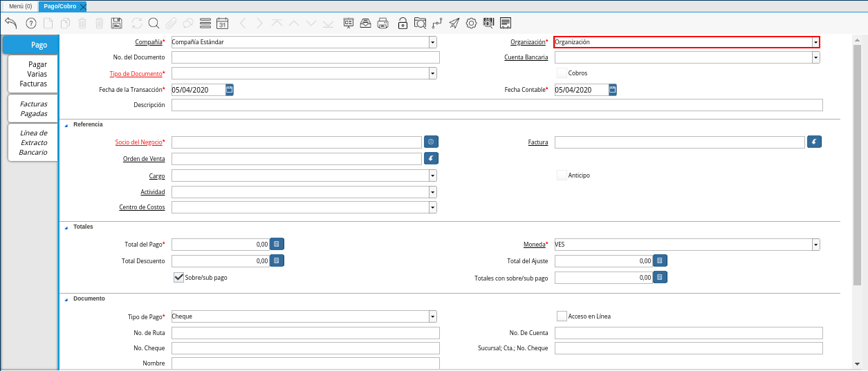868x371 pixels.
Task: Click the magnifier search records icon
Action: 154,23
